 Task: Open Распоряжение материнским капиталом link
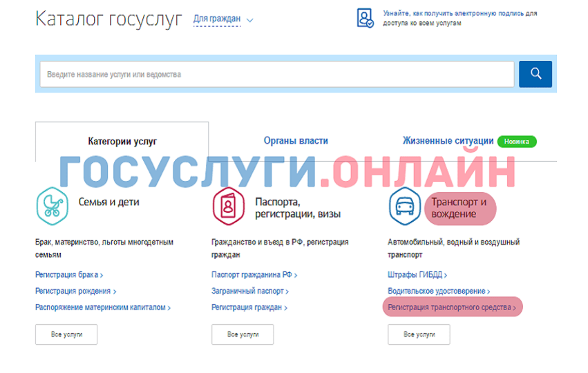point(103,307)
